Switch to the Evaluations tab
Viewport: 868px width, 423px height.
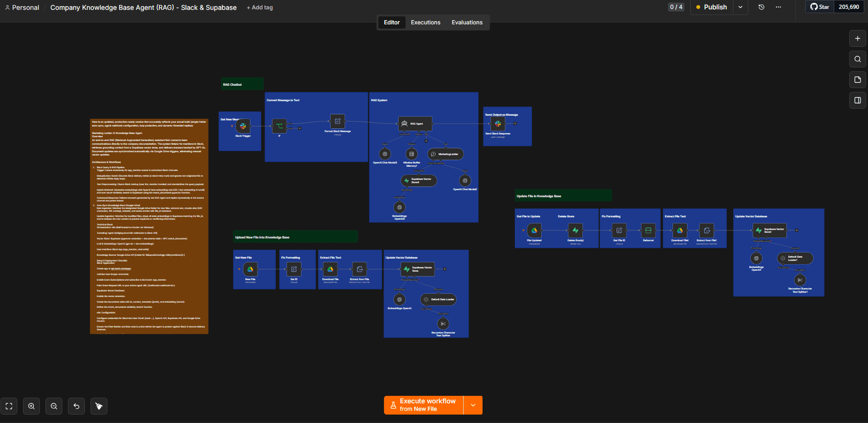coord(467,22)
